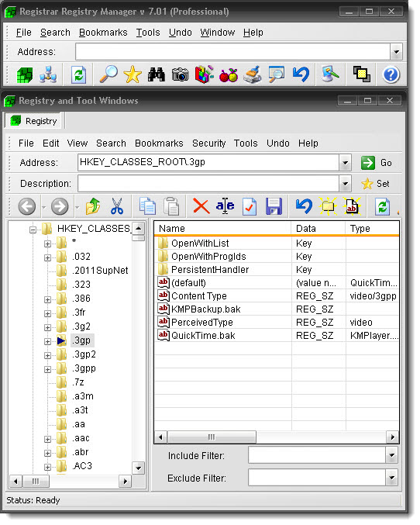Image resolution: width=420 pixels, height=525 pixels.
Task: Click the blue undo arrow in top toolbar
Action: 301,74
